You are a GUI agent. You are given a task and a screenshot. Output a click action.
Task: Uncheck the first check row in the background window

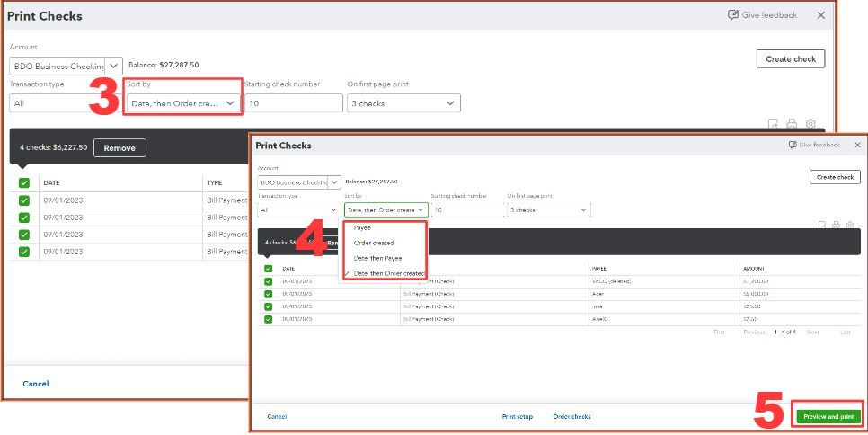pos(23,200)
